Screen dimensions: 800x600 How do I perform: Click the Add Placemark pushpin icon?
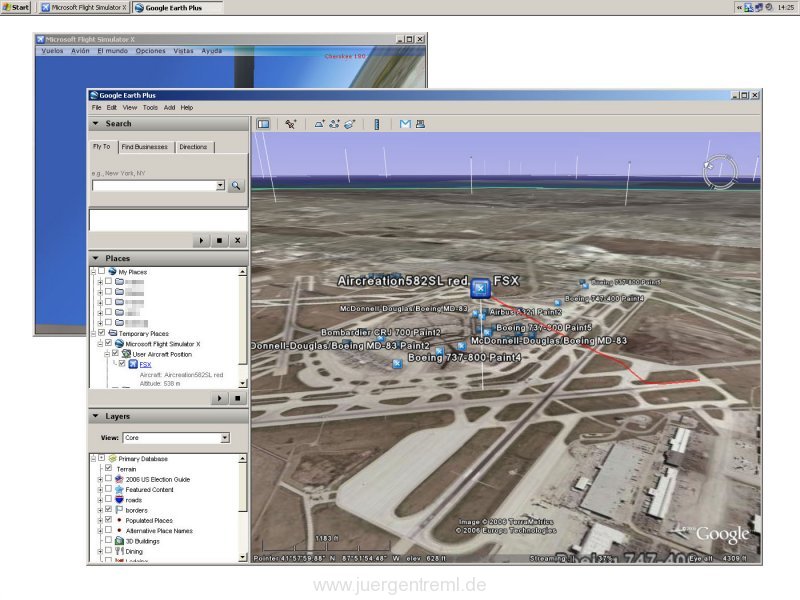[x=290, y=124]
